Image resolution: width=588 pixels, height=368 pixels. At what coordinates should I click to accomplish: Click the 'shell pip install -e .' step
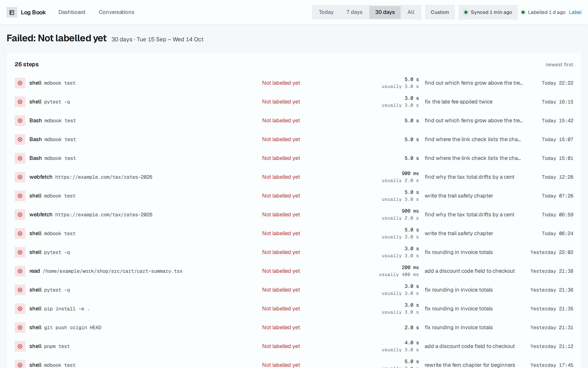[x=59, y=309]
